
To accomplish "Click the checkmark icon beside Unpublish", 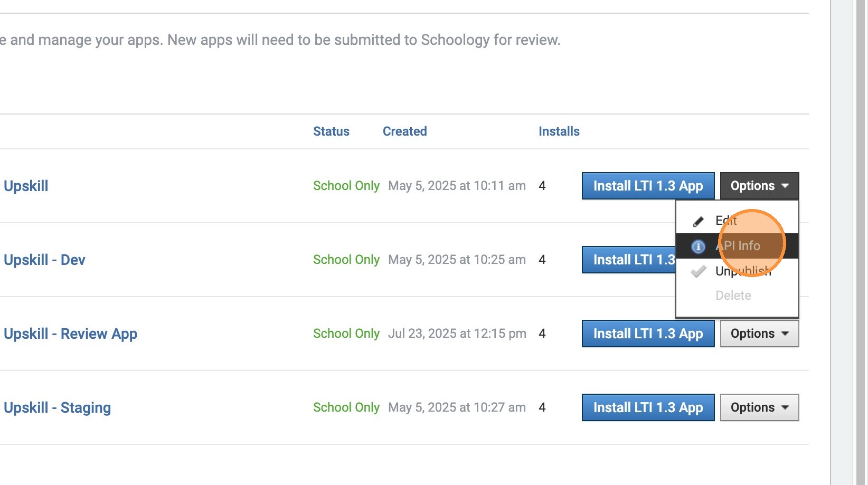I will [698, 272].
